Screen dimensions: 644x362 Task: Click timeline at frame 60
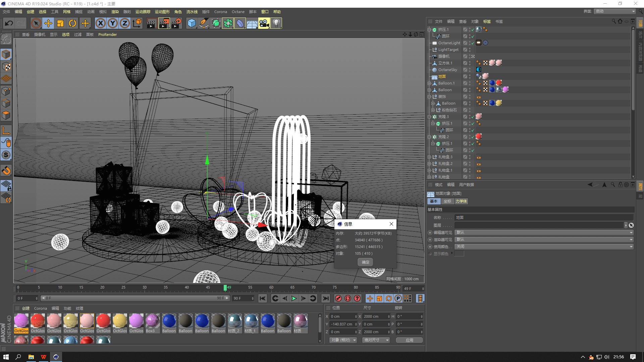[x=271, y=288]
